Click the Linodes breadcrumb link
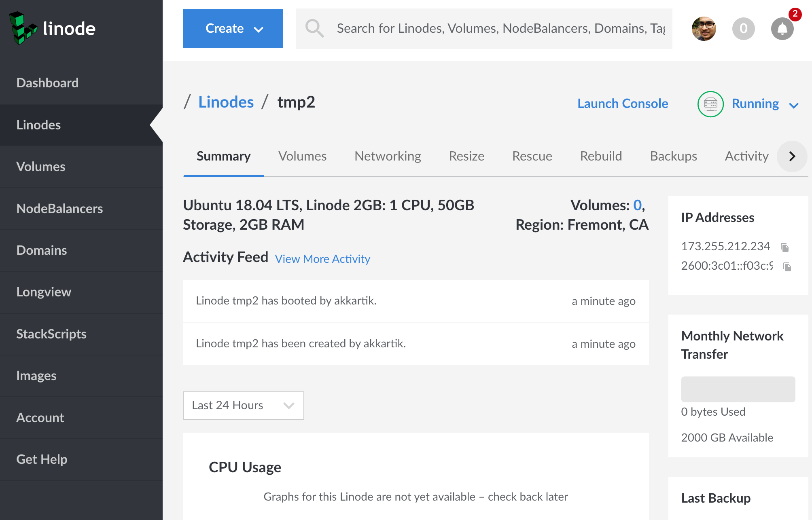Viewport: 812px width, 520px height. click(x=226, y=102)
